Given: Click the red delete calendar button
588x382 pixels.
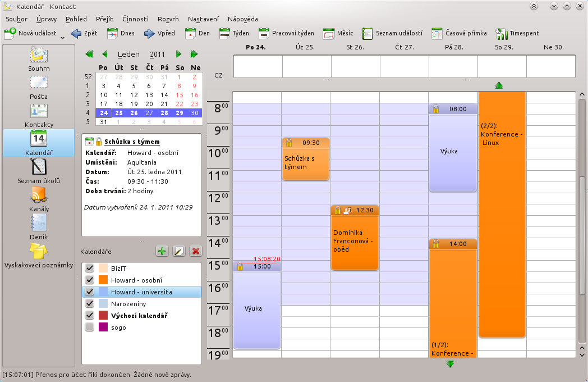Looking at the screenshot, I should coord(195,251).
